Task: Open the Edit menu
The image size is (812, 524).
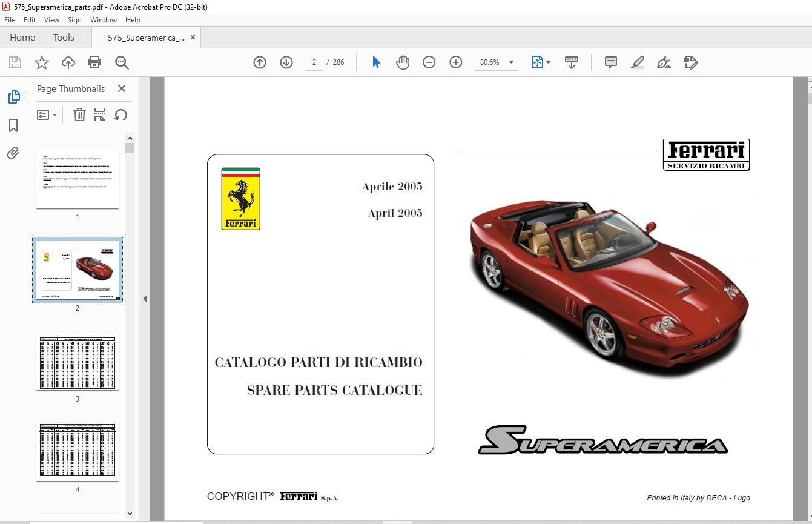Action: (x=30, y=20)
